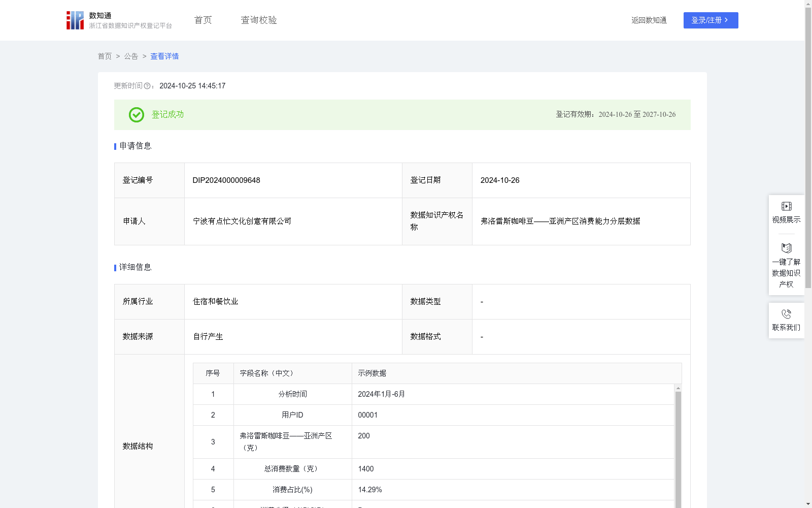This screenshot has width=812, height=508.
Task: Open the 一键了解数据知识产权 guide icon
Action: (786, 248)
